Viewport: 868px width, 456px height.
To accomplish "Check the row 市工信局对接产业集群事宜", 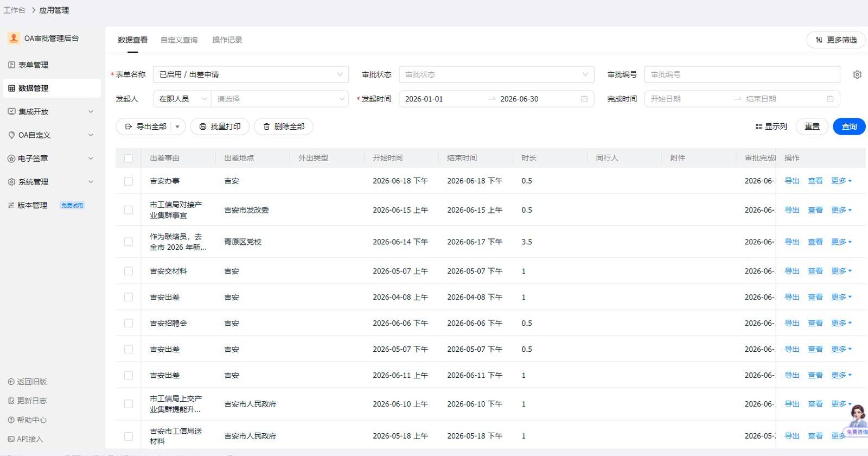I will click(129, 210).
